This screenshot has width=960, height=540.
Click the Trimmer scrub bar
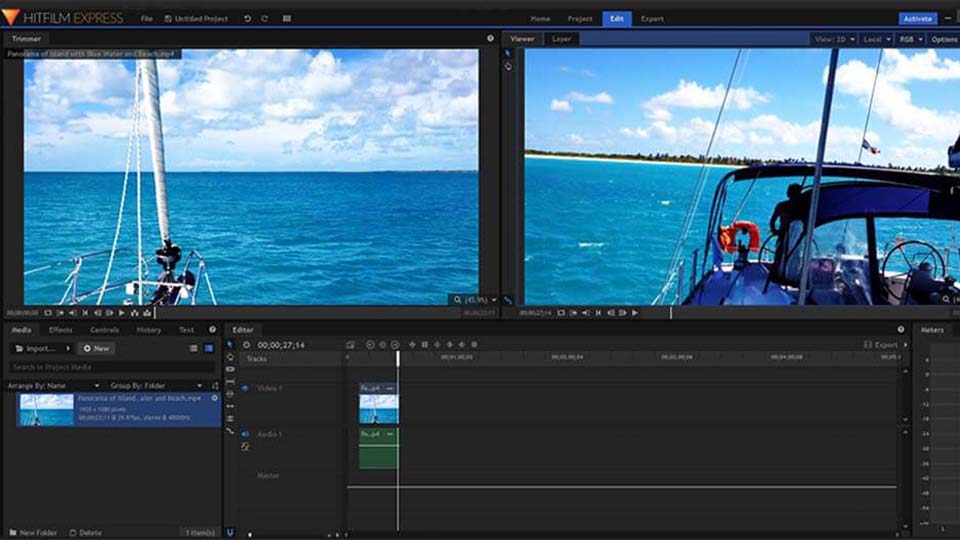306,313
